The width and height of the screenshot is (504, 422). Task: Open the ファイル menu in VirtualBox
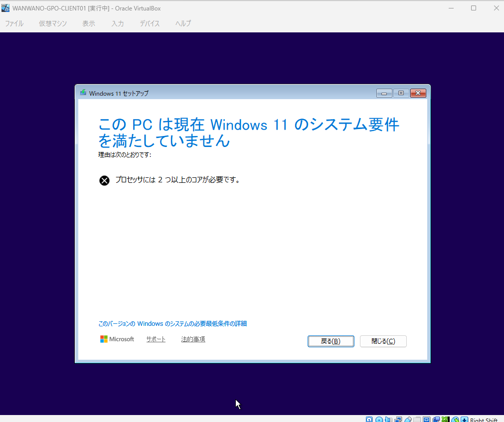[14, 23]
